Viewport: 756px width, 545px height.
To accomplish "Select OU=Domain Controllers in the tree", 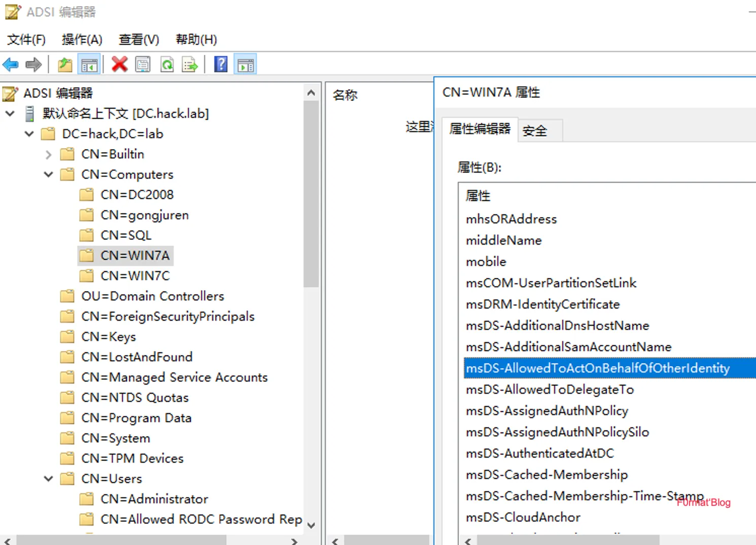I will [x=152, y=296].
